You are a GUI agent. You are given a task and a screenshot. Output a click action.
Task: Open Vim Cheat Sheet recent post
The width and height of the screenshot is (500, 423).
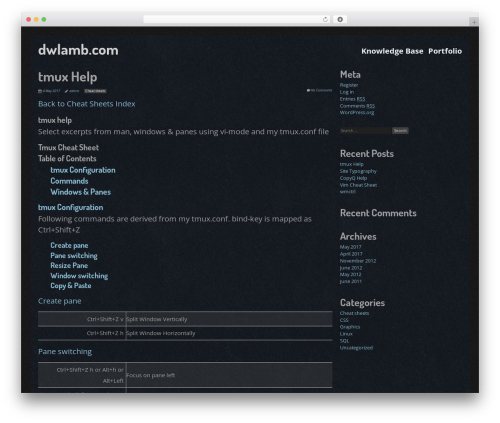358,185
